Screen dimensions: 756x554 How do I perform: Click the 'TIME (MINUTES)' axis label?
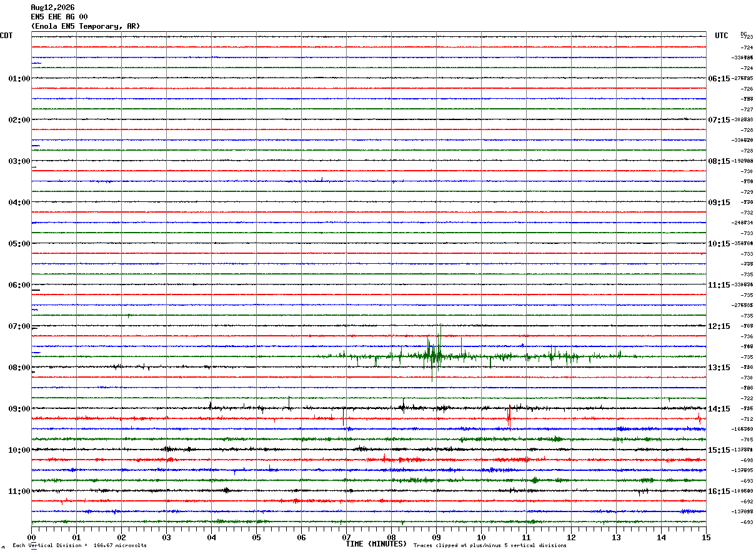pyautogui.click(x=377, y=544)
